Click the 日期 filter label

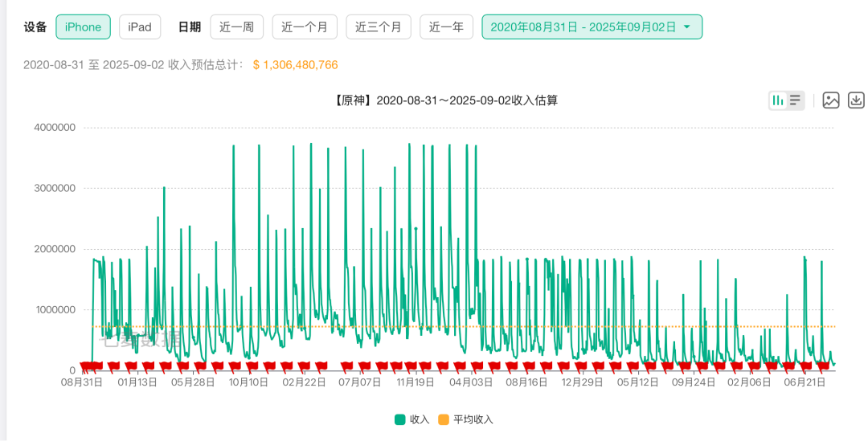pyautogui.click(x=190, y=27)
